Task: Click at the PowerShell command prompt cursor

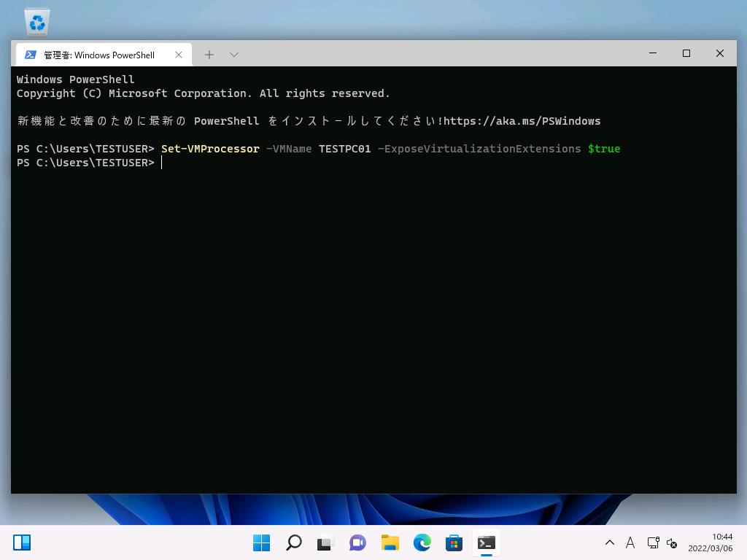Action: (162, 163)
